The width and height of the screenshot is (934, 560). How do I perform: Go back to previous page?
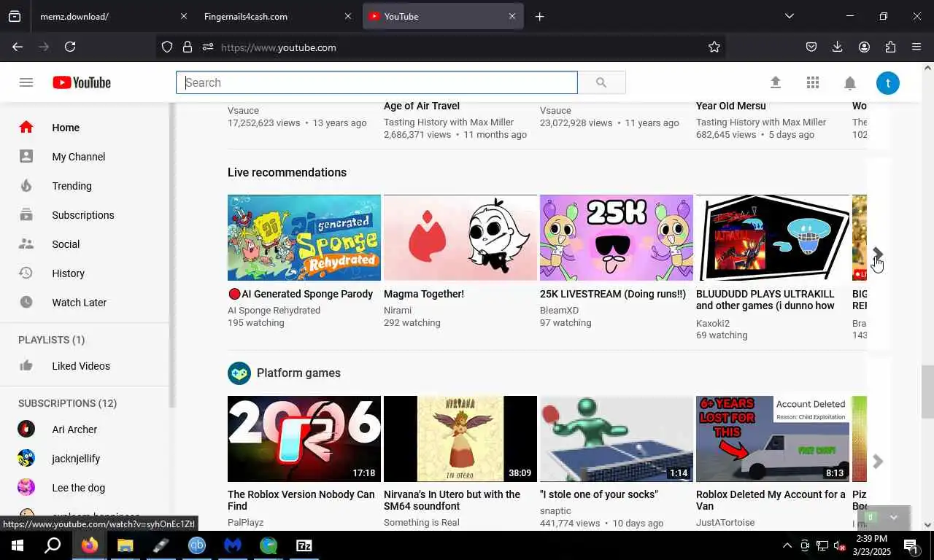click(x=18, y=47)
